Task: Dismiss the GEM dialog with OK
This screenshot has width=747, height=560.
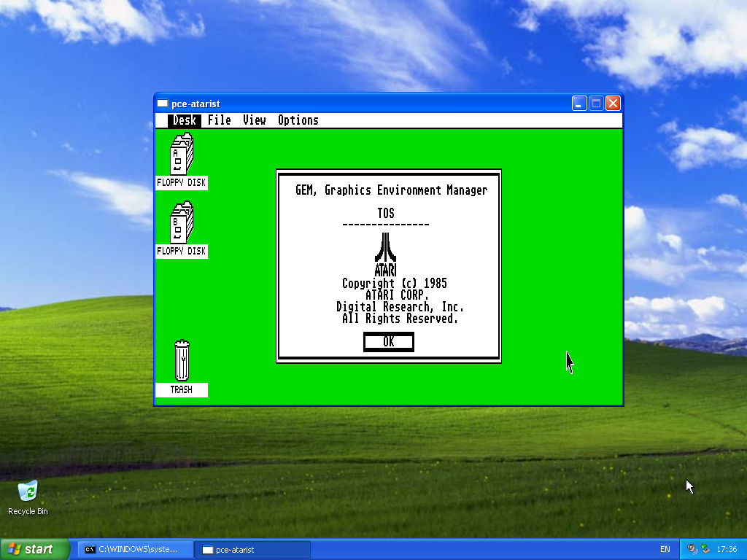Action: 389,342
